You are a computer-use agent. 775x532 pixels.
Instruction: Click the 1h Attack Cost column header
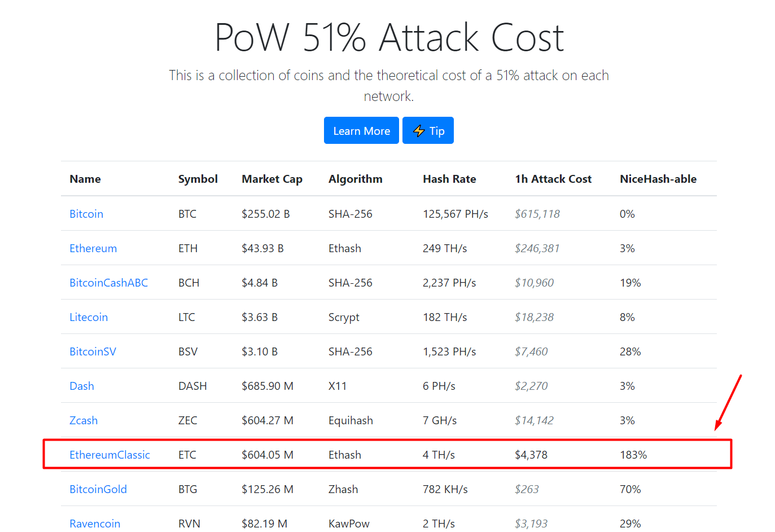[553, 179]
